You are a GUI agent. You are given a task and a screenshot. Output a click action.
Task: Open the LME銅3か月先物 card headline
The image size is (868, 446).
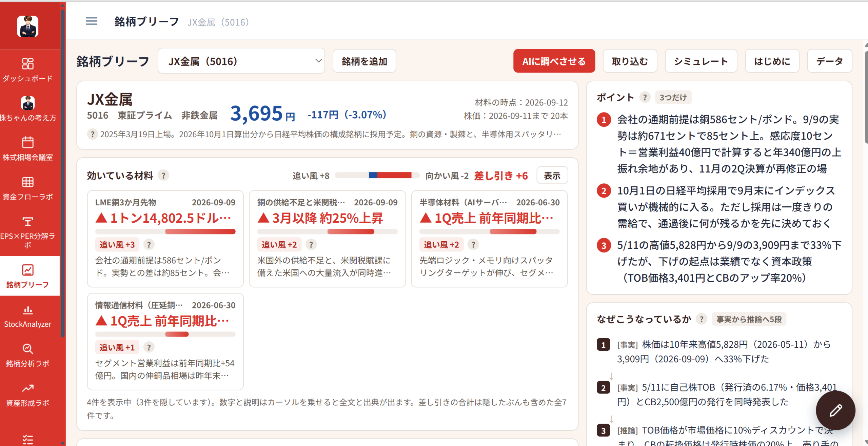pyautogui.click(x=163, y=218)
